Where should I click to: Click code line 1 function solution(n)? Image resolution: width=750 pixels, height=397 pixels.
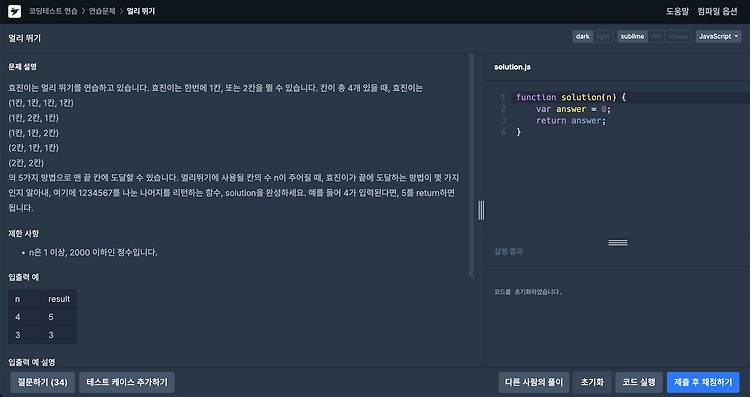coord(571,97)
